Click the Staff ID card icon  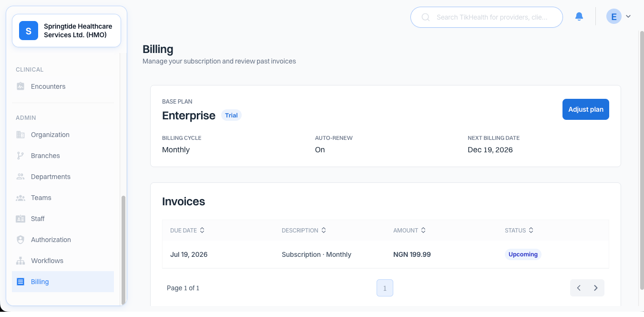pyautogui.click(x=20, y=219)
